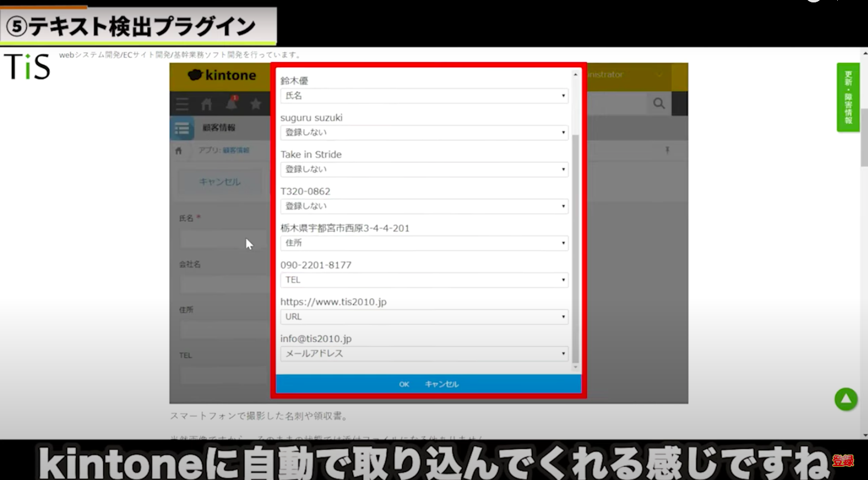The image size is (868, 480).
Task: Click the dialog's vertical scrollbar
Action: tap(575, 242)
